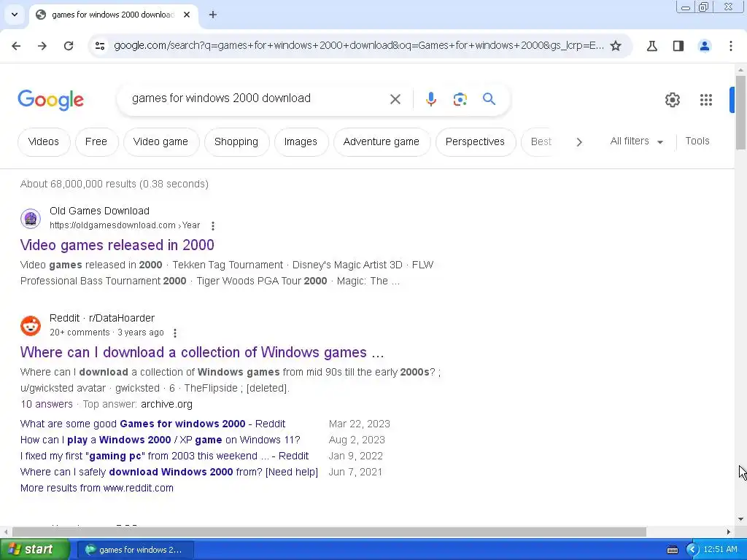Click the 12:51 AM system clock
The image size is (747, 560).
click(720, 550)
